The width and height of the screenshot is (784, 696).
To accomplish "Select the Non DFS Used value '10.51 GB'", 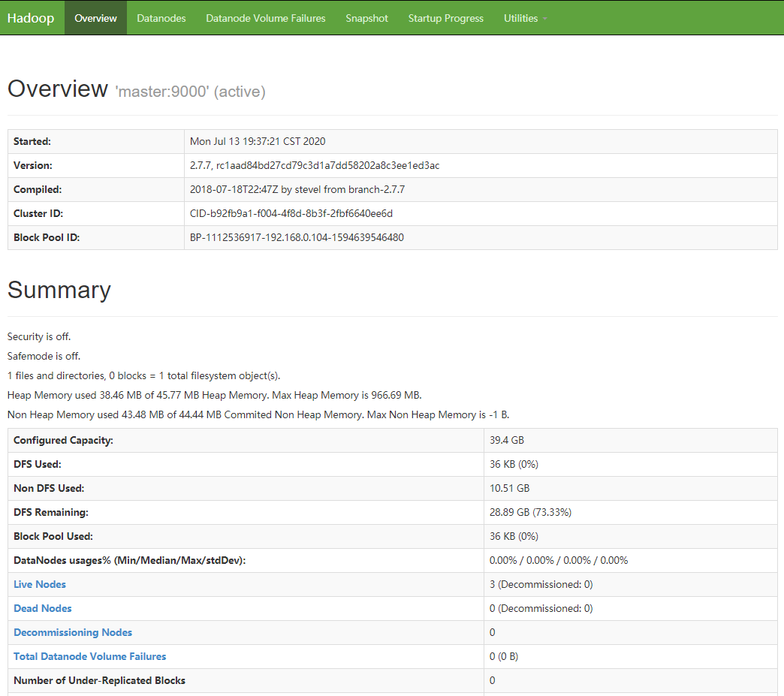I will tap(509, 488).
